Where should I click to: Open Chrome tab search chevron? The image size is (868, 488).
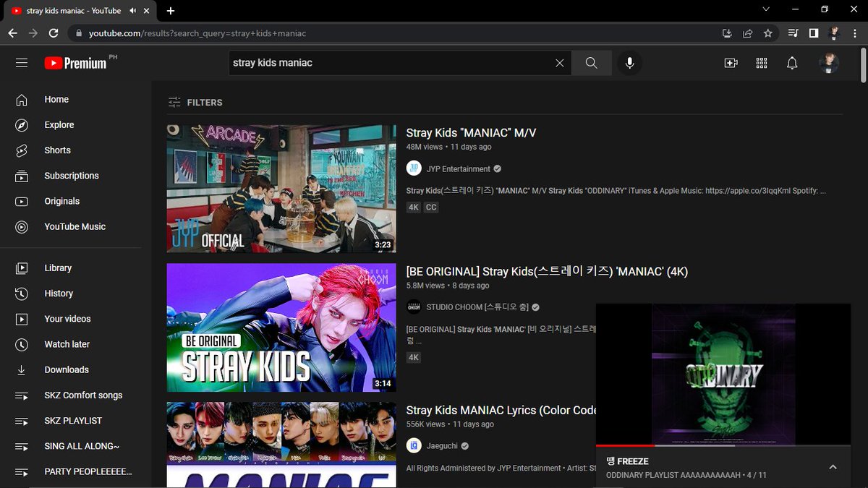pos(766,9)
